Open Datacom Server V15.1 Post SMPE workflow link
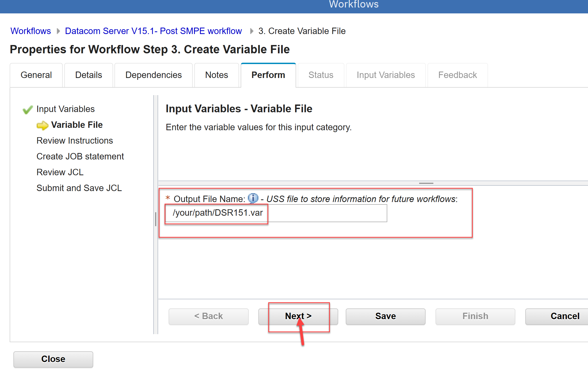 153,31
